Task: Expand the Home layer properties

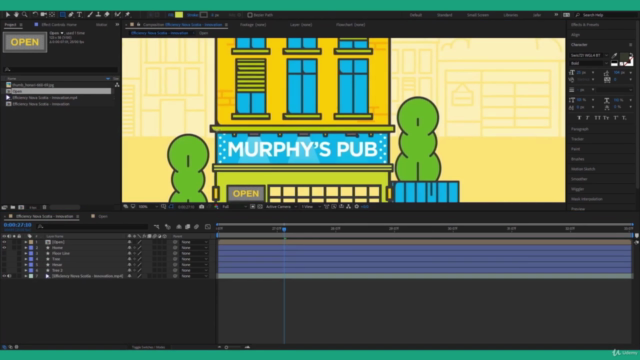Action: click(x=26, y=248)
